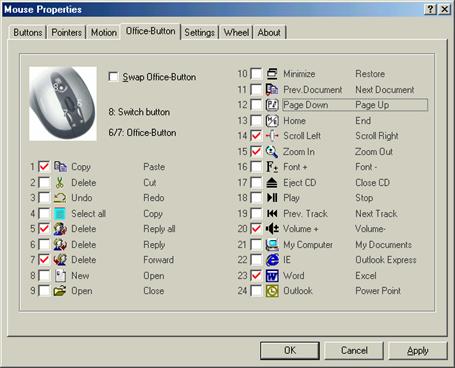
Task: Click the mouse product image
Action: coord(63,103)
